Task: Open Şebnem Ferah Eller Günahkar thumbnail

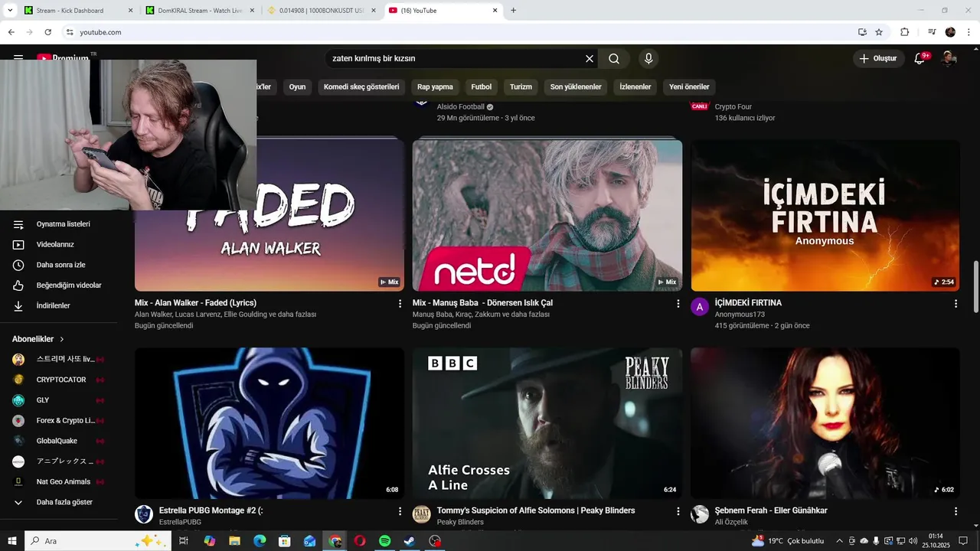Action: point(825,423)
